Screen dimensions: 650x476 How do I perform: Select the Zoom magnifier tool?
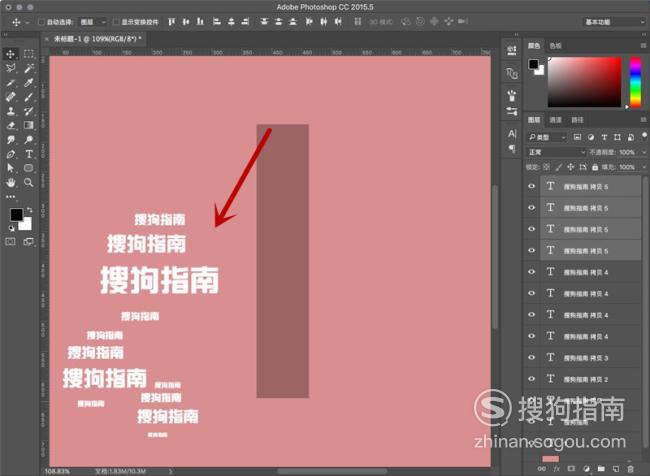29,182
